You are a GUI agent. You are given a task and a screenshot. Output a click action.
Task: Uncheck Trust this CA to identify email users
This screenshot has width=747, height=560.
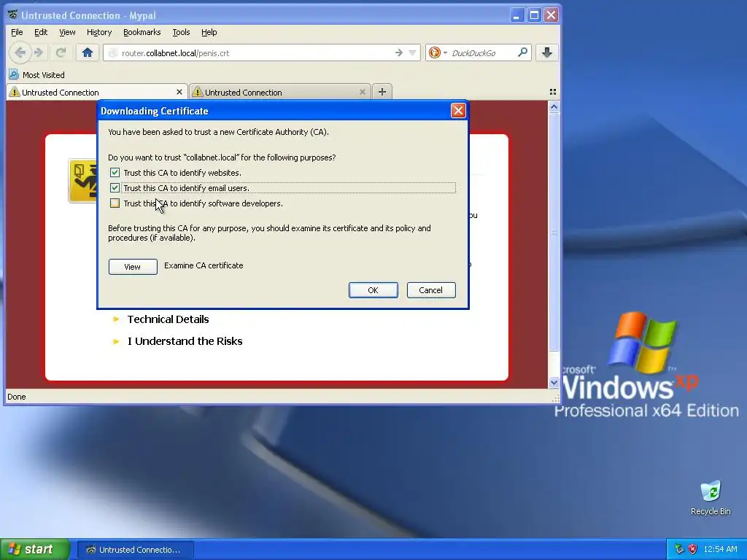[115, 187]
